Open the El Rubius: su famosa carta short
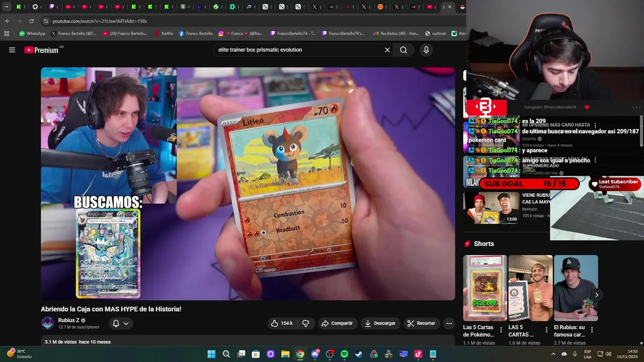This screenshot has width=644, height=362. 576,288
